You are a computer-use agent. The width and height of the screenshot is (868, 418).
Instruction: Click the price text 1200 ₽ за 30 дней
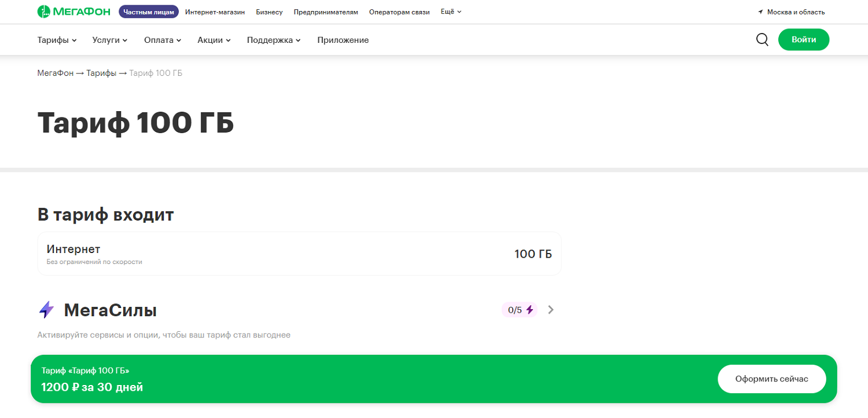[x=92, y=387]
